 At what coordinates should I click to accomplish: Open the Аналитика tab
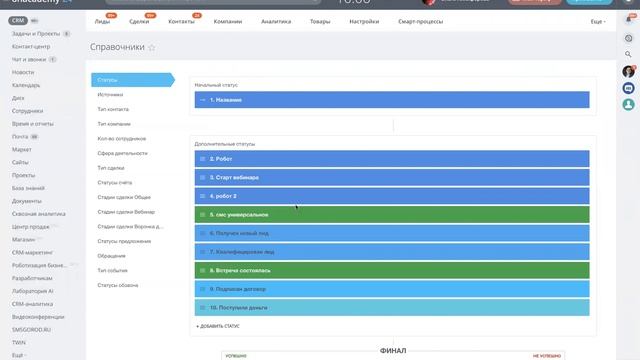[x=276, y=21]
